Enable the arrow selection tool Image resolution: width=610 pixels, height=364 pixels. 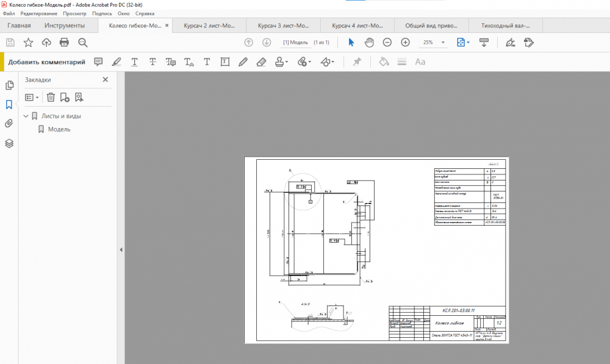pyautogui.click(x=351, y=42)
